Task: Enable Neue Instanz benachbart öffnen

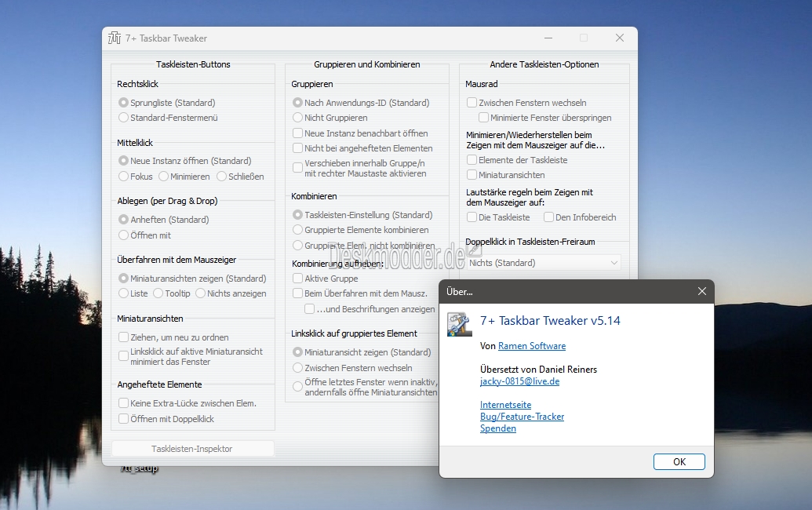Action: point(297,133)
